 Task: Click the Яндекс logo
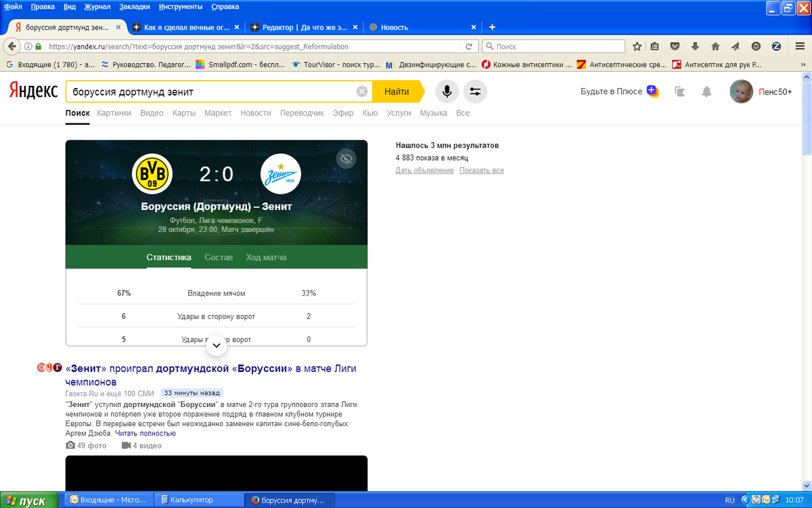(x=33, y=91)
